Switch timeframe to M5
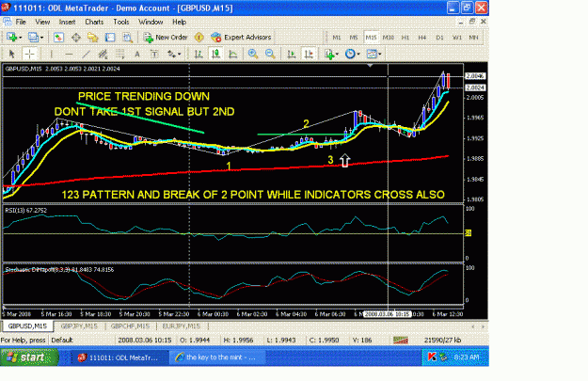Image resolution: width=588 pixels, height=381 pixels. coord(354,37)
